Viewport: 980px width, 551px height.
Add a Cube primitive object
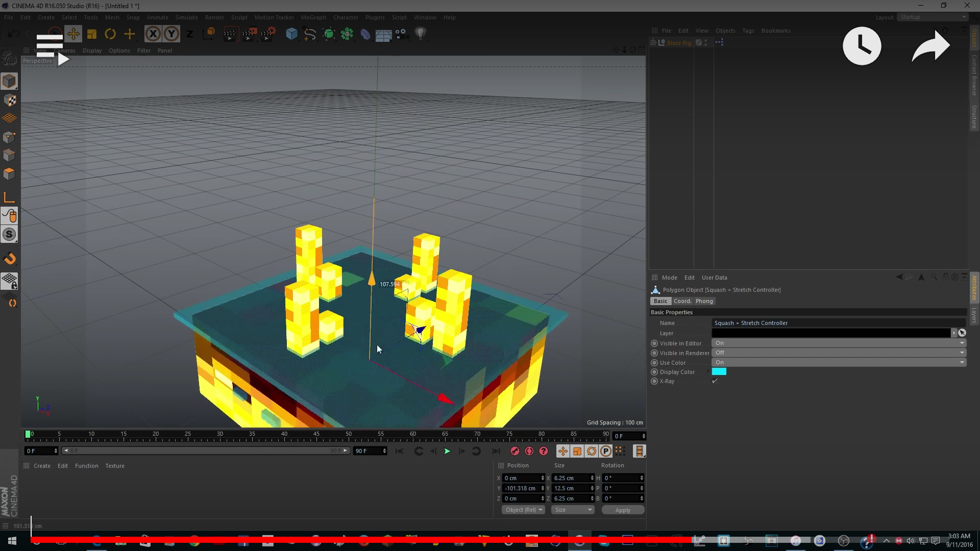(x=291, y=34)
